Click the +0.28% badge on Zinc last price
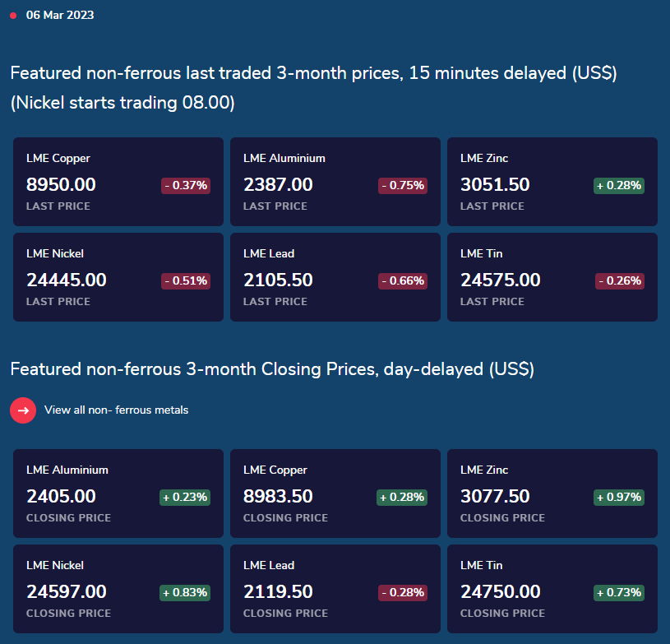 619,186
